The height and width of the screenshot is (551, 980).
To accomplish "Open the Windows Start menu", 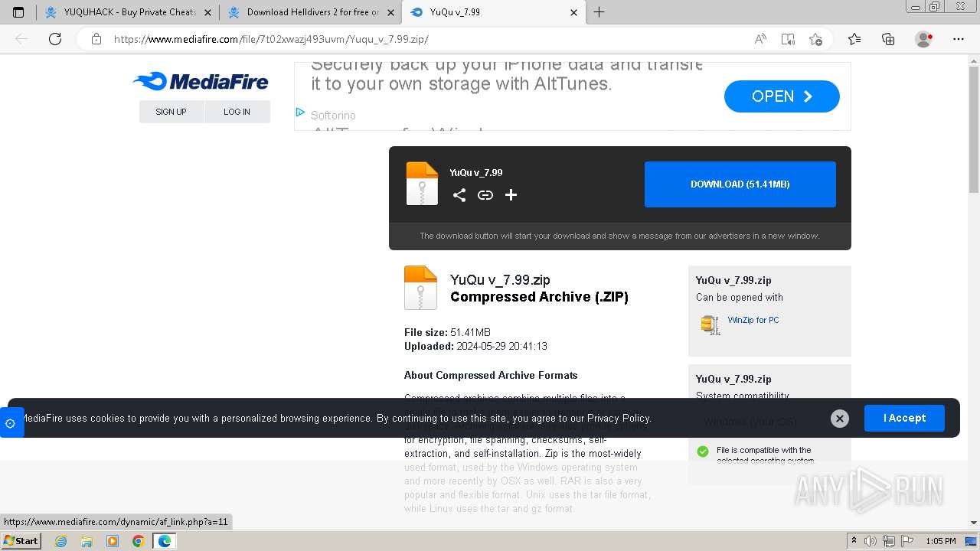I will pyautogui.click(x=21, y=541).
